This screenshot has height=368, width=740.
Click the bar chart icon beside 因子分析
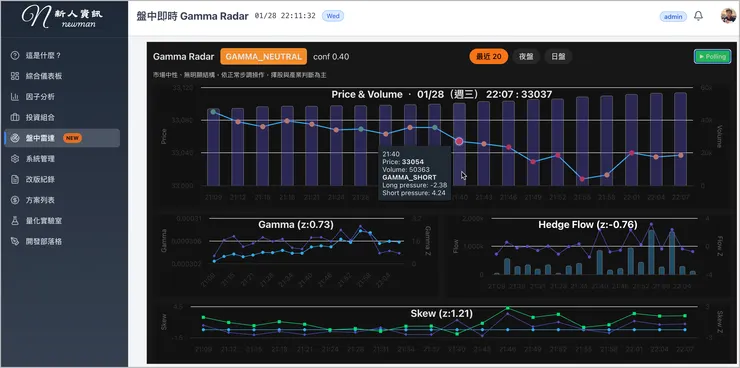click(15, 97)
